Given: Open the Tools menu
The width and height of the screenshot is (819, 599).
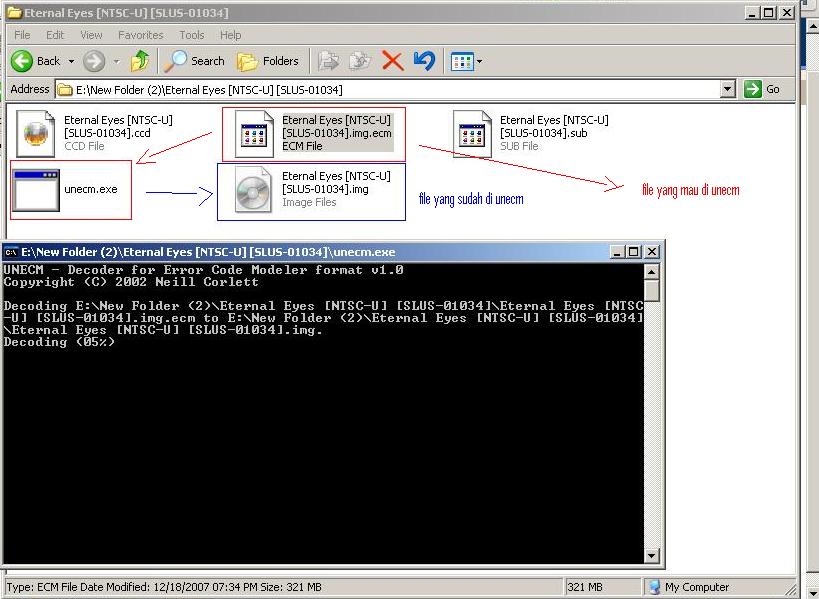Looking at the screenshot, I should point(192,35).
